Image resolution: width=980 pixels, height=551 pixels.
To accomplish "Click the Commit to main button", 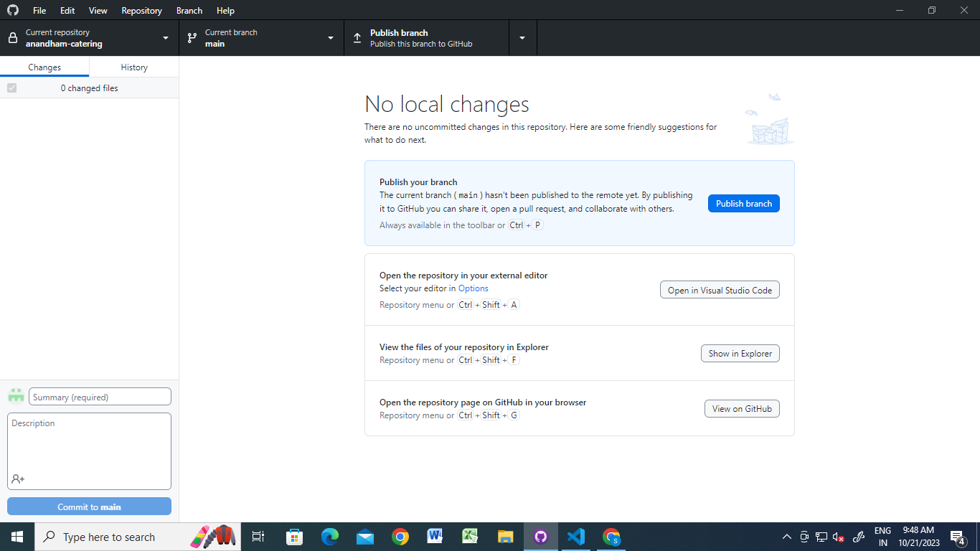I will [89, 507].
